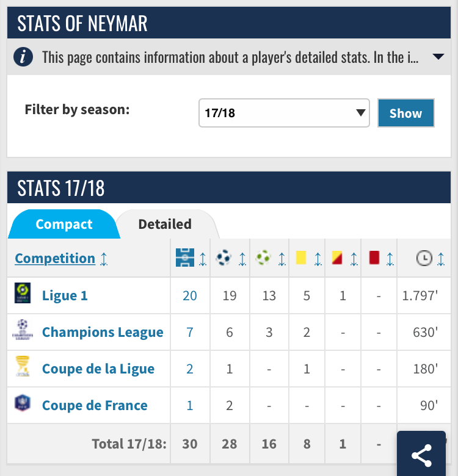458x476 pixels.
Task: Click the Ligue 1 competition logo
Action: point(23,295)
